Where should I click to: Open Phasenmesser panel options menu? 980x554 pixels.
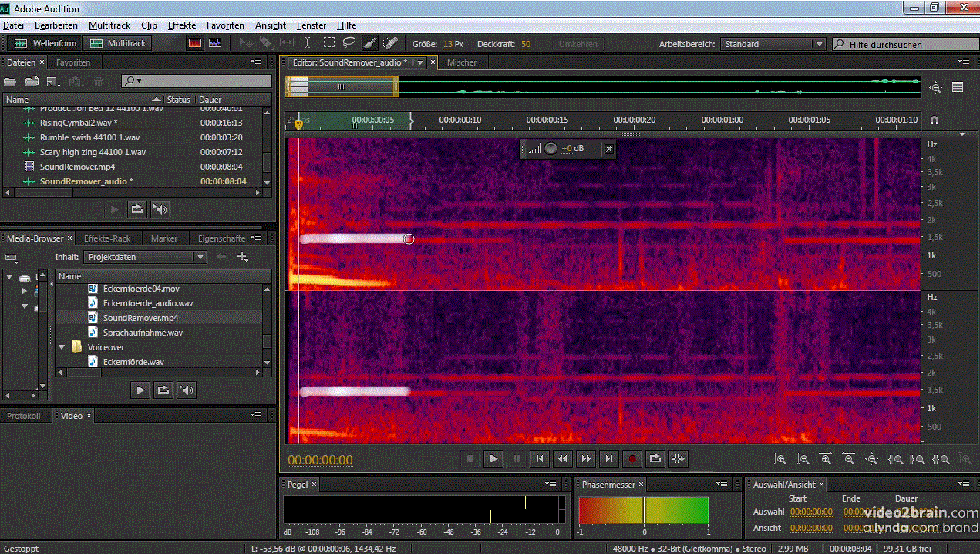[723, 484]
